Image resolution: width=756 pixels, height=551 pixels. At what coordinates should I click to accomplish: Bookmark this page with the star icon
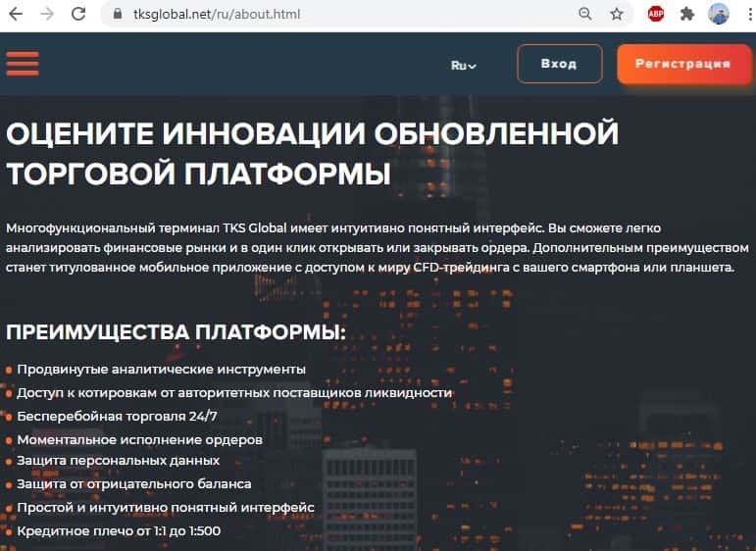tap(617, 14)
